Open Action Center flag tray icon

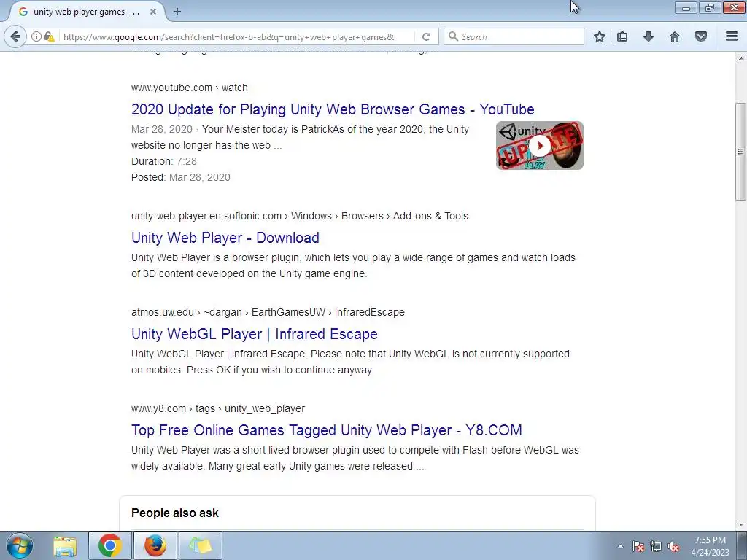tap(638, 546)
